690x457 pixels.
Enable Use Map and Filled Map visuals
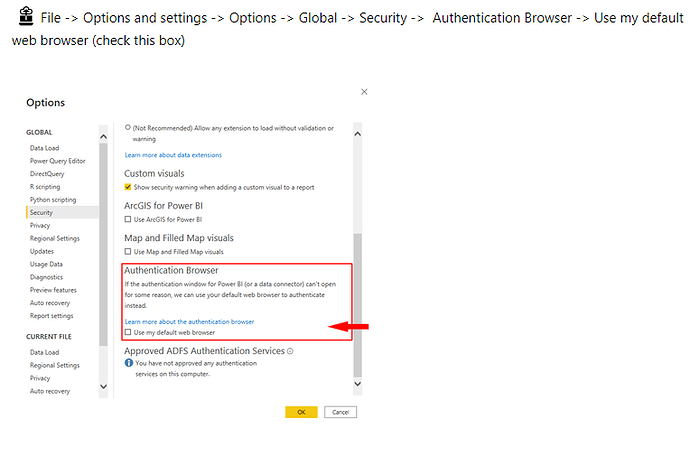[128, 251]
